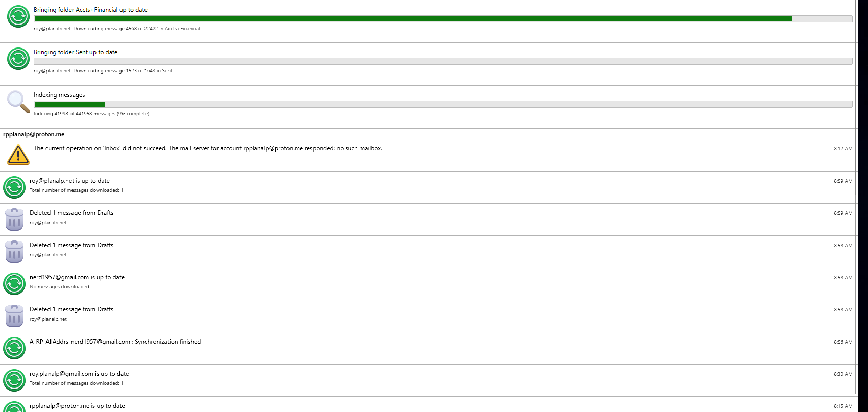The height and width of the screenshot is (412, 868).
Task: Click the 8:15 AM timestamp
Action: pyautogui.click(x=843, y=406)
